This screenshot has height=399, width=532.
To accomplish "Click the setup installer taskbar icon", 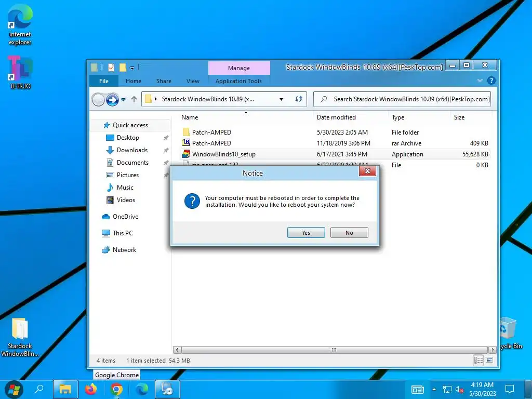I will click(x=167, y=389).
